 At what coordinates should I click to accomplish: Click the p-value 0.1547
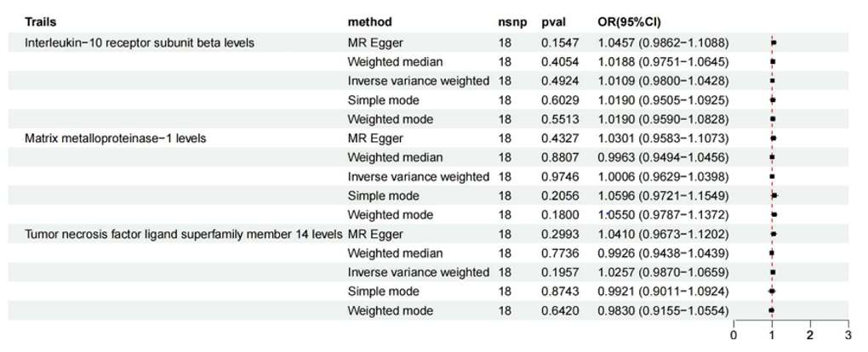[x=559, y=42]
